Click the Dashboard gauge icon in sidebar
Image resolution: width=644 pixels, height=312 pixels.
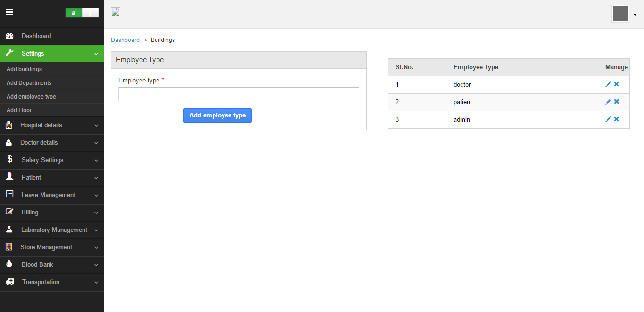[9, 36]
